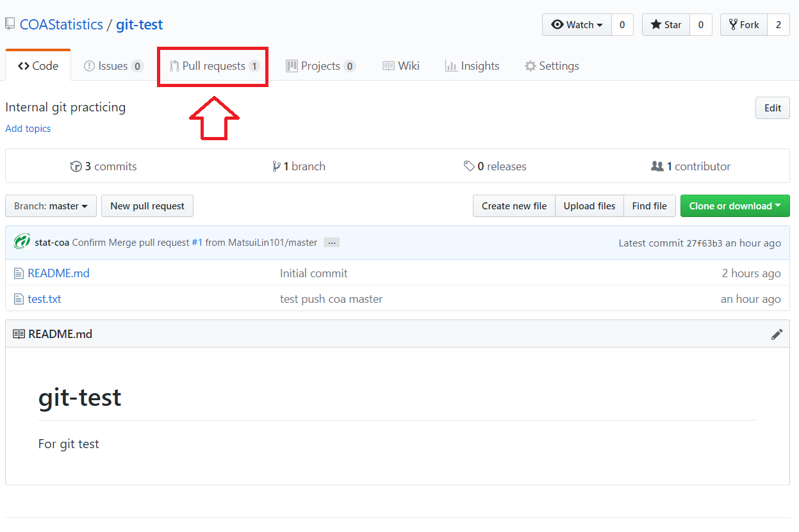Click the watchers count next to Watch
The width and height of the screenshot is (799, 532).
622,25
